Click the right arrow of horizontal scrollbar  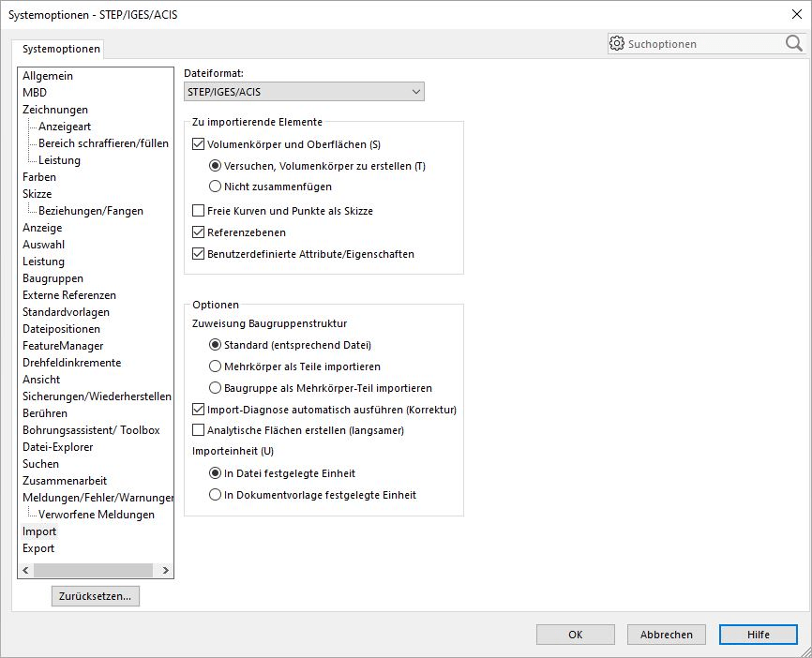(166, 569)
